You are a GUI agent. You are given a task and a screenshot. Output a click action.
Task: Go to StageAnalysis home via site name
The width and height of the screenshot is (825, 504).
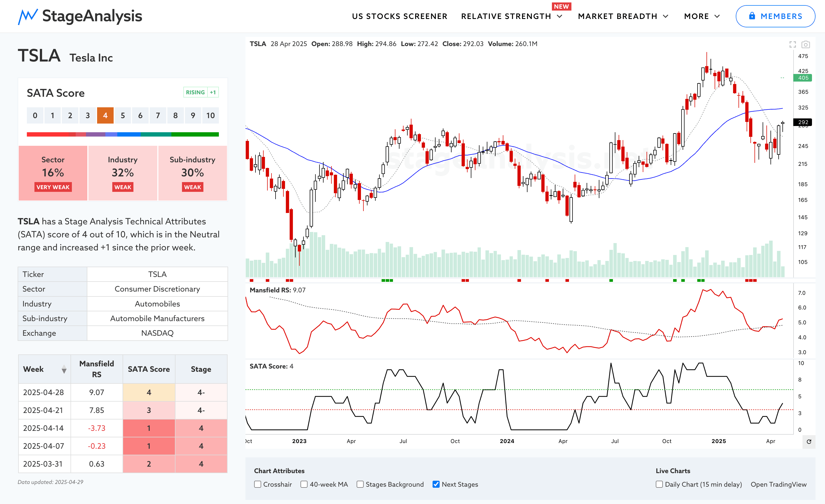tap(92, 16)
